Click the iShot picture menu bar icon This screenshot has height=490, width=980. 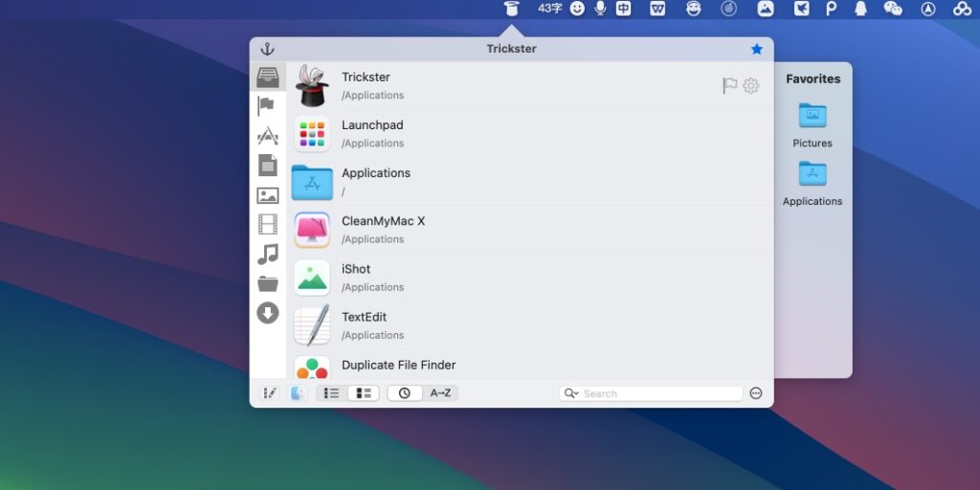(x=766, y=9)
